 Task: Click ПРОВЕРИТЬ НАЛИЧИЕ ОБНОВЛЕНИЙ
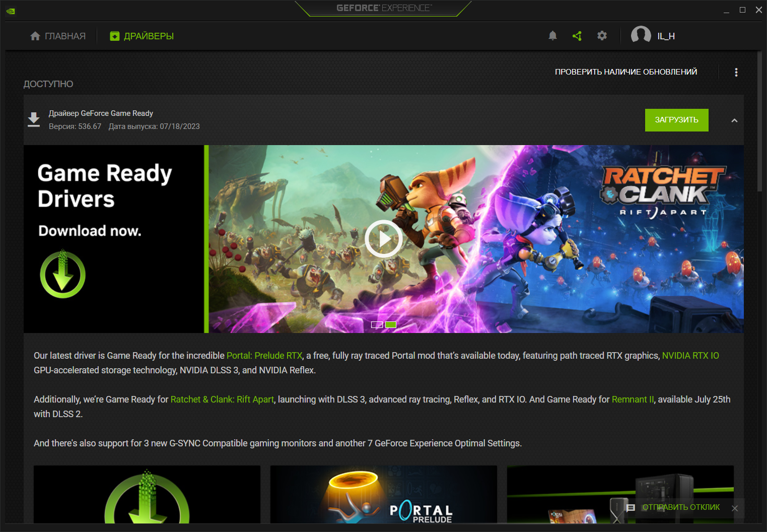tap(626, 72)
